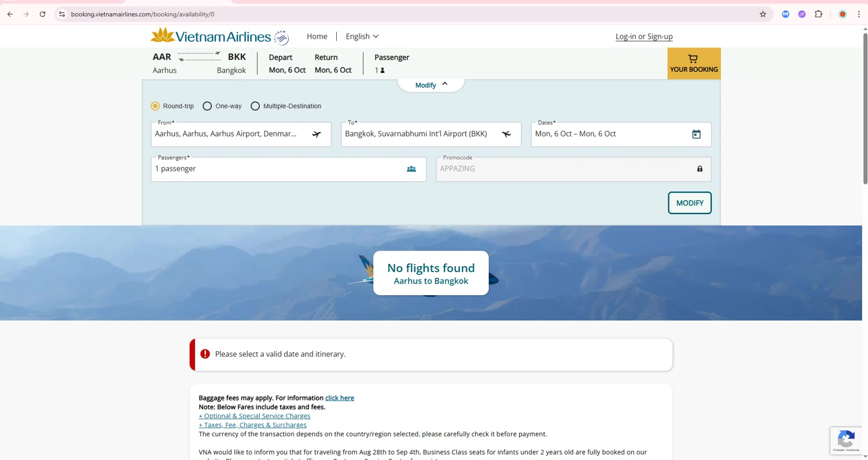868x460 pixels.
Task: Click the departure plane icon in From field
Action: [x=317, y=134]
